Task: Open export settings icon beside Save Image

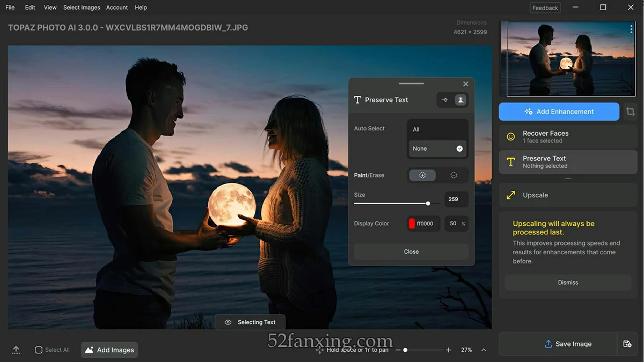Action: 627,344
